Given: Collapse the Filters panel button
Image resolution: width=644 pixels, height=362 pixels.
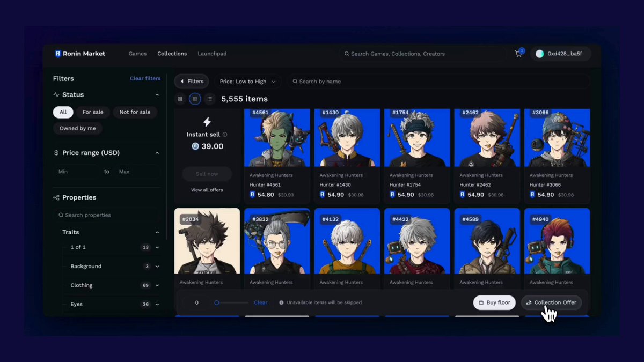Looking at the screenshot, I should (x=192, y=82).
